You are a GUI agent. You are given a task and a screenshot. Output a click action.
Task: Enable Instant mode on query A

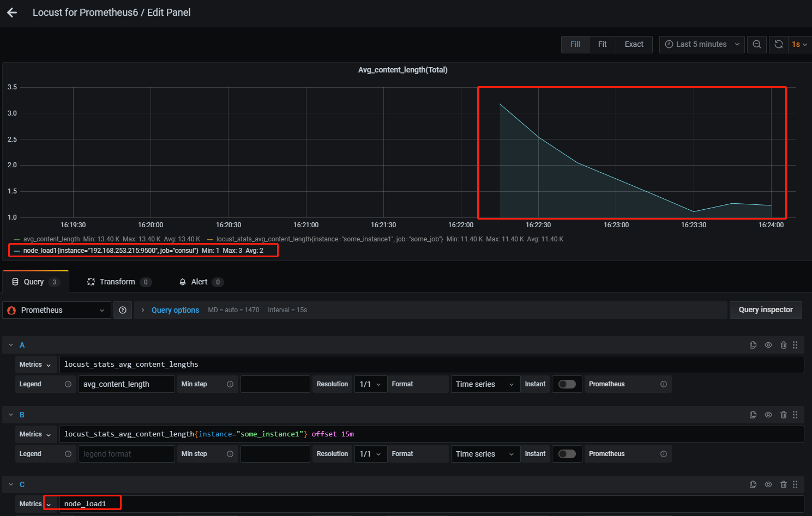[x=567, y=384]
